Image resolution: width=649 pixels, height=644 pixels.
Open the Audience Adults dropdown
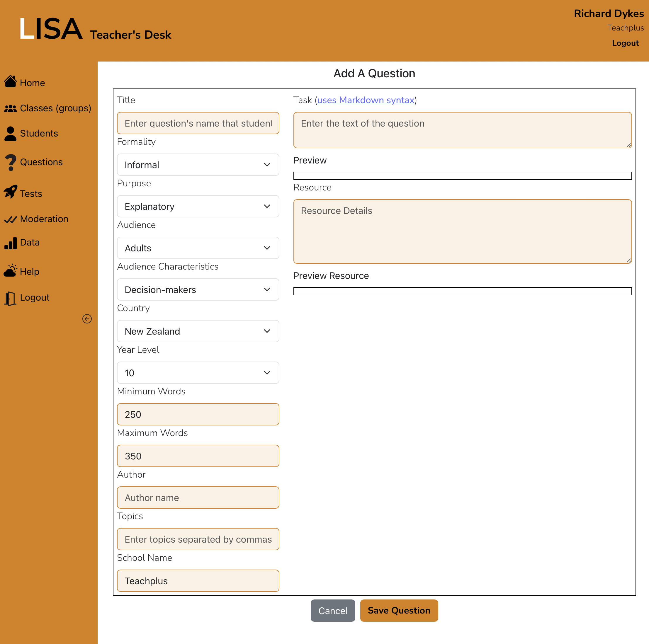[198, 248]
